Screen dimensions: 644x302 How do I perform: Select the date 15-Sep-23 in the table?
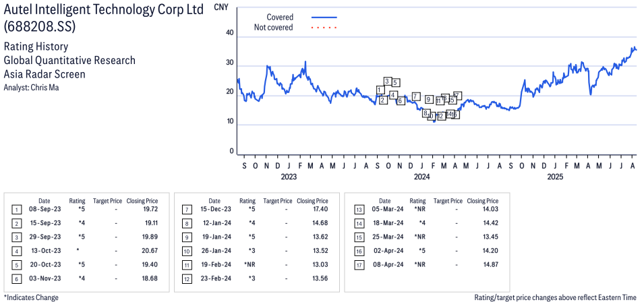click(x=44, y=223)
